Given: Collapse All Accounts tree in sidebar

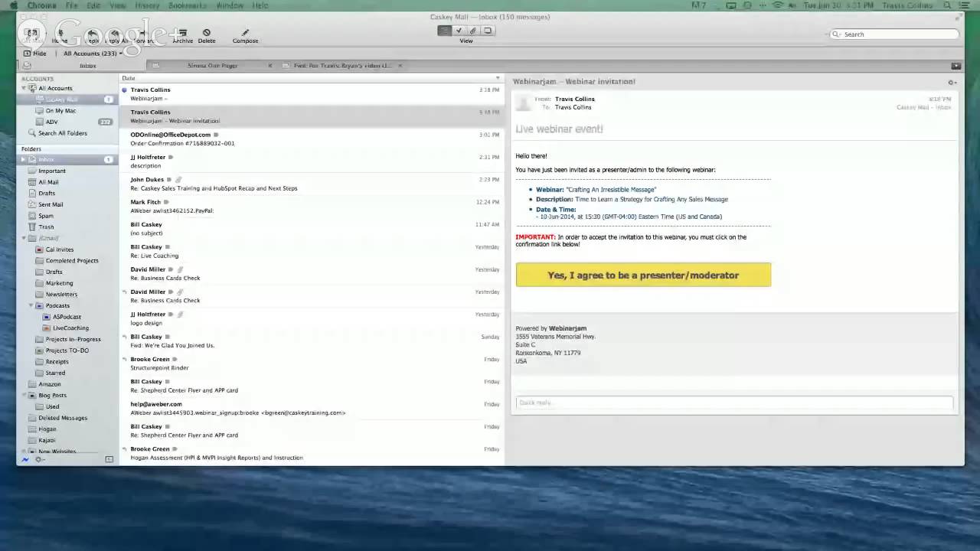Looking at the screenshot, I should [x=24, y=88].
